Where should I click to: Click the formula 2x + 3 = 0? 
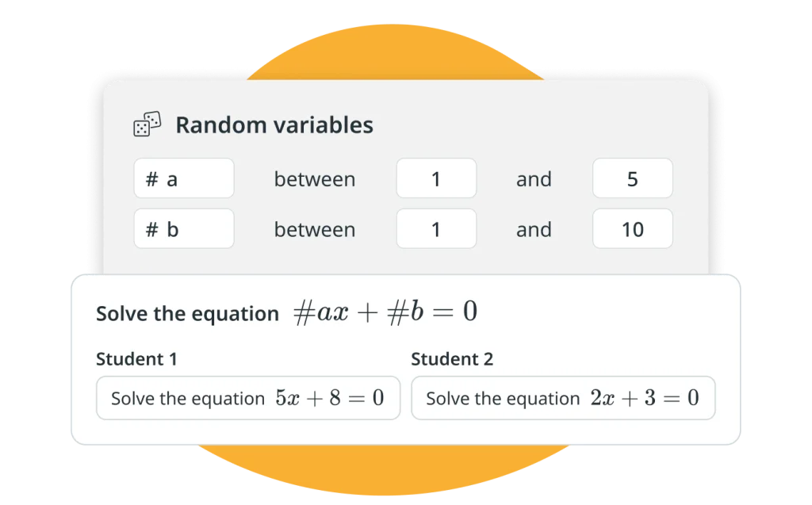coord(644,398)
